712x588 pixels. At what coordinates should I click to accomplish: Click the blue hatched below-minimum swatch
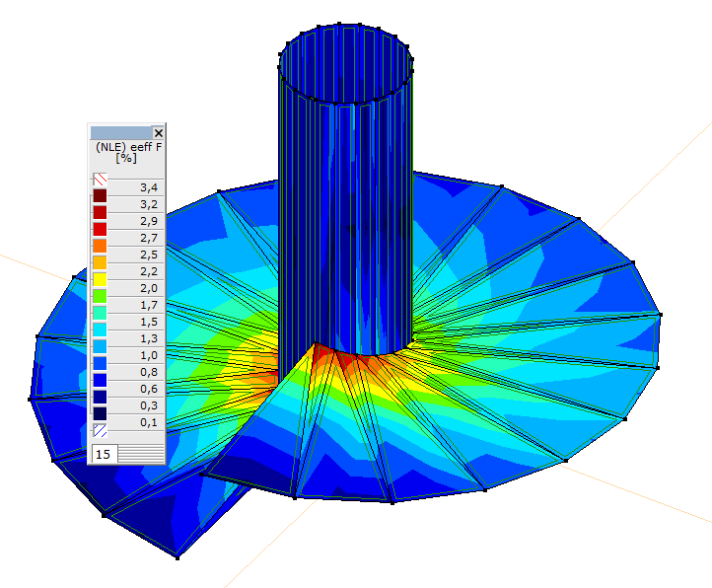click(100, 430)
